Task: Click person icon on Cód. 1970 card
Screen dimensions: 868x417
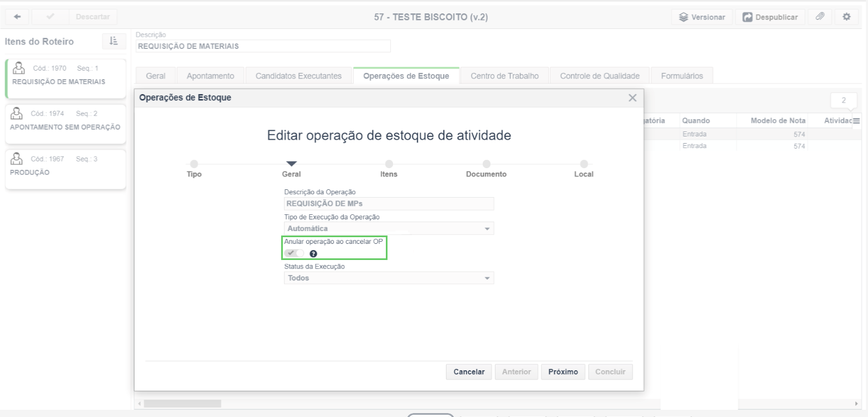Action: pyautogui.click(x=19, y=67)
